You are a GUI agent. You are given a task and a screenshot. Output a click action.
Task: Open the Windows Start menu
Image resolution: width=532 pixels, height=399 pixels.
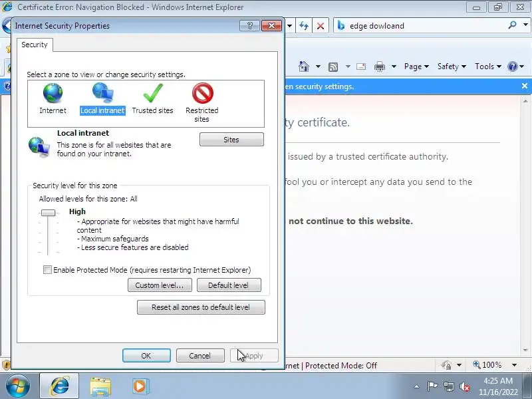(x=18, y=386)
